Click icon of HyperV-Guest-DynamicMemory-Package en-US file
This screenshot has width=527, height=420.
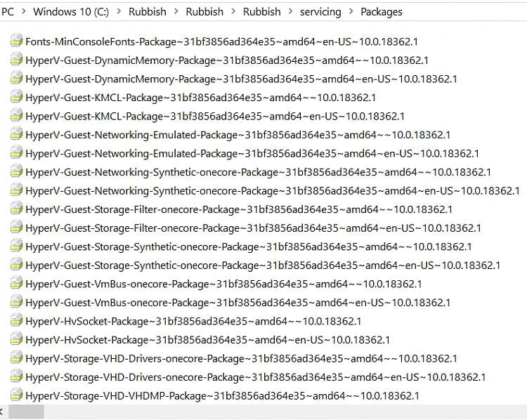[x=16, y=78]
